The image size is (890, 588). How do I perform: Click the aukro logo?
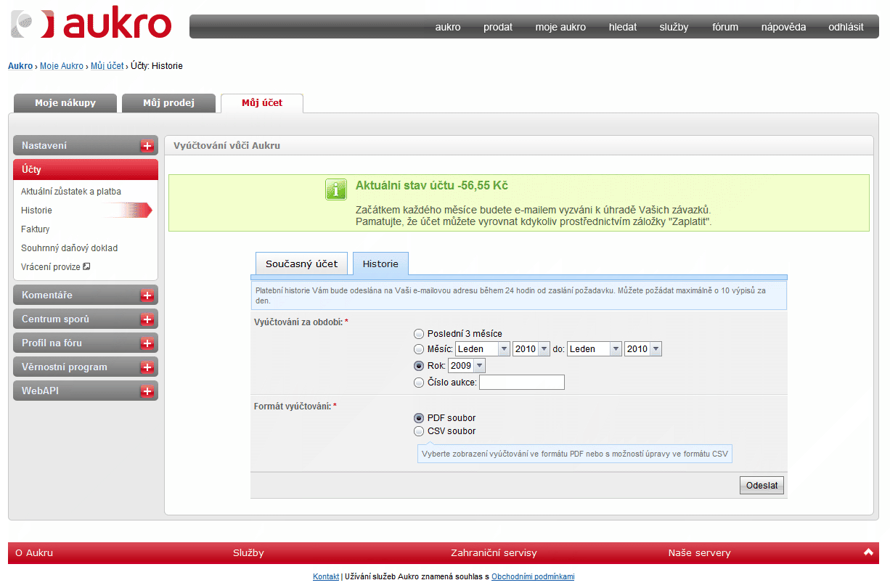pyautogui.click(x=91, y=24)
